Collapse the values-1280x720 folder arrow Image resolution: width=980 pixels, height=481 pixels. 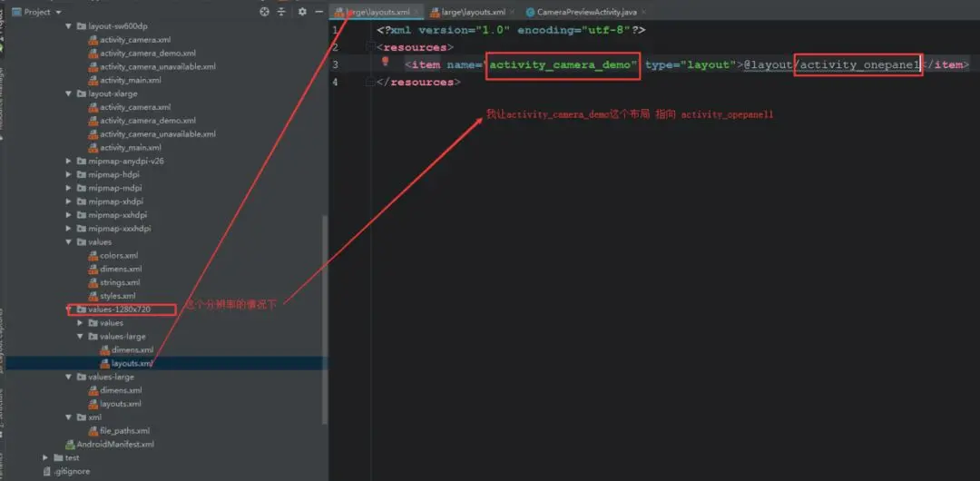tap(69, 309)
